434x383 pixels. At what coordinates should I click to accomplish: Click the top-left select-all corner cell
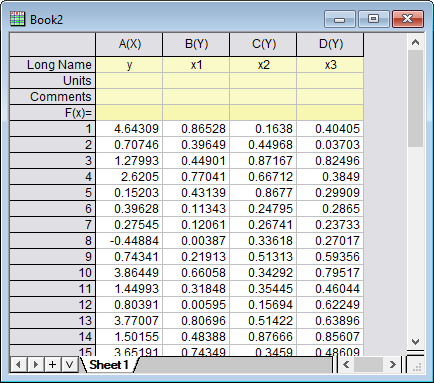tap(53, 44)
